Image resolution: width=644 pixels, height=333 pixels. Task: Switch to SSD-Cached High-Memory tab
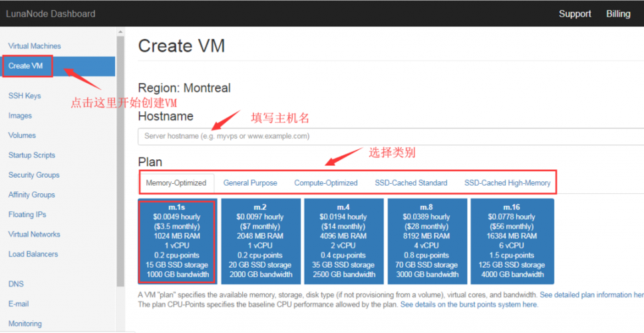507,183
